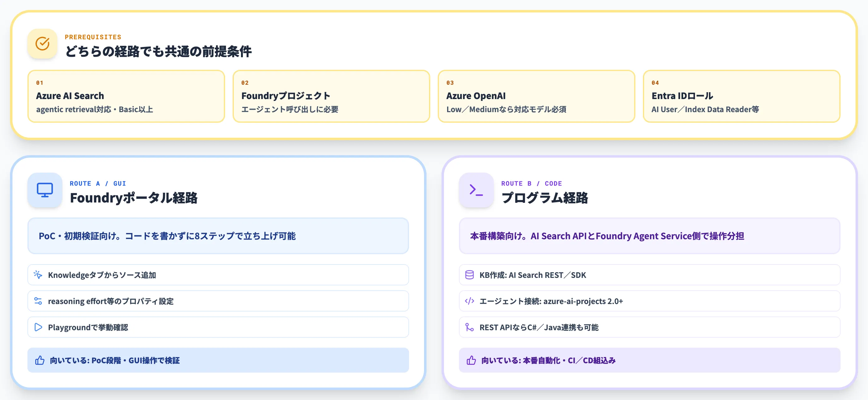Click the ROUTE A / GUI label
Screen dimensions: 868x400
pos(97,183)
